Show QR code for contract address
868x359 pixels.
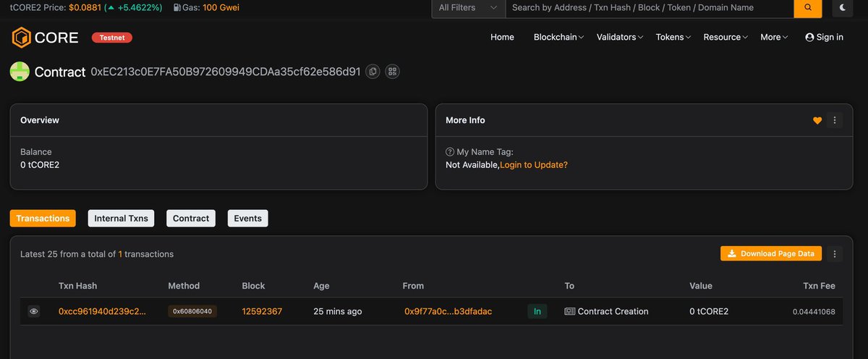click(393, 72)
